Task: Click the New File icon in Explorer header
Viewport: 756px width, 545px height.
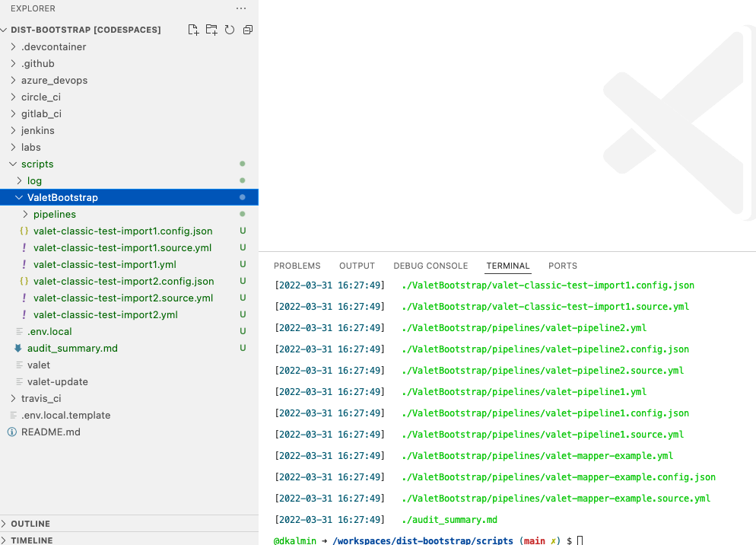Action: click(193, 30)
